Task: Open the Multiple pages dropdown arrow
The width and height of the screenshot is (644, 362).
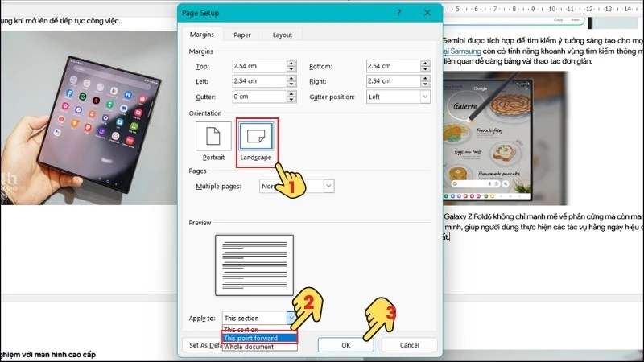Action: pos(328,186)
